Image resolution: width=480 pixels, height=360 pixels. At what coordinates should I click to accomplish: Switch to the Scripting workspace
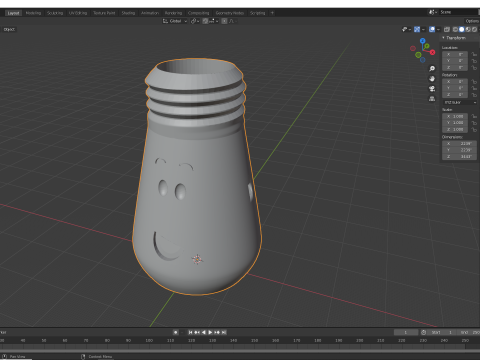pyautogui.click(x=258, y=13)
